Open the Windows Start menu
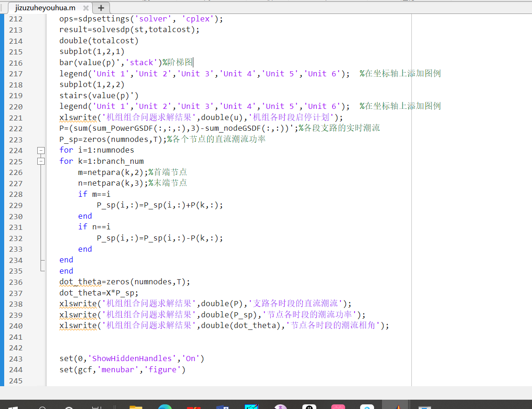The height and width of the screenshot is (409, 532). click(13, 406)
